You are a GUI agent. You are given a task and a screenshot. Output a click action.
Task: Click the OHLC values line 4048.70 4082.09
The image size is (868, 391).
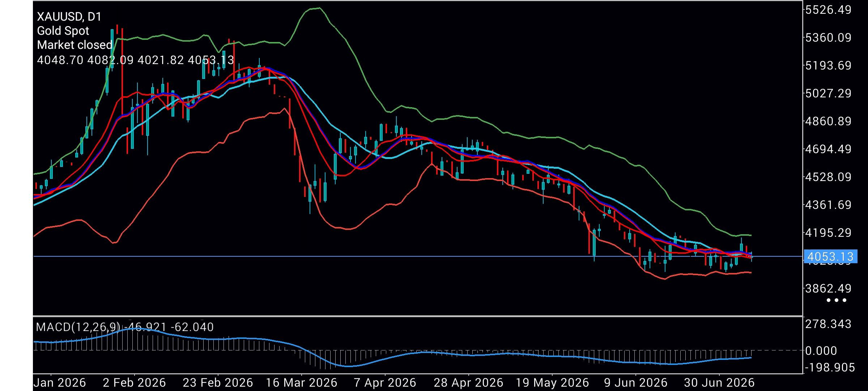(x=136, y=60)
